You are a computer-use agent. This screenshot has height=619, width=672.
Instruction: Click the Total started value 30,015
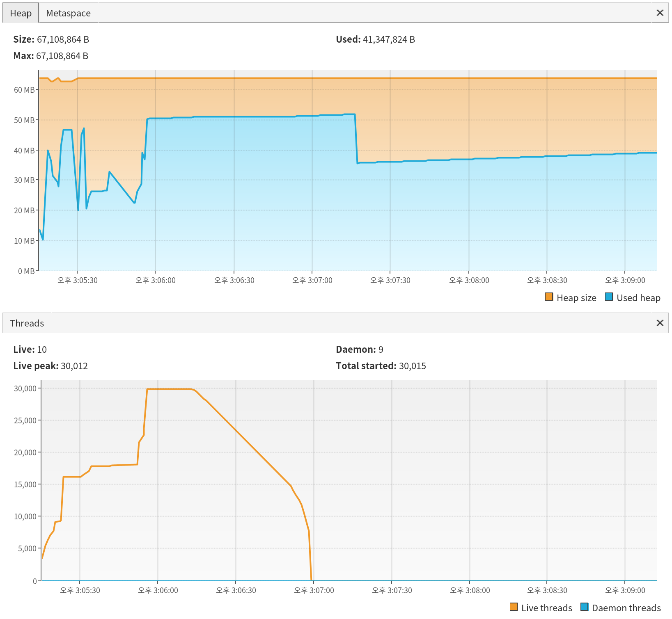pos(413,366)
